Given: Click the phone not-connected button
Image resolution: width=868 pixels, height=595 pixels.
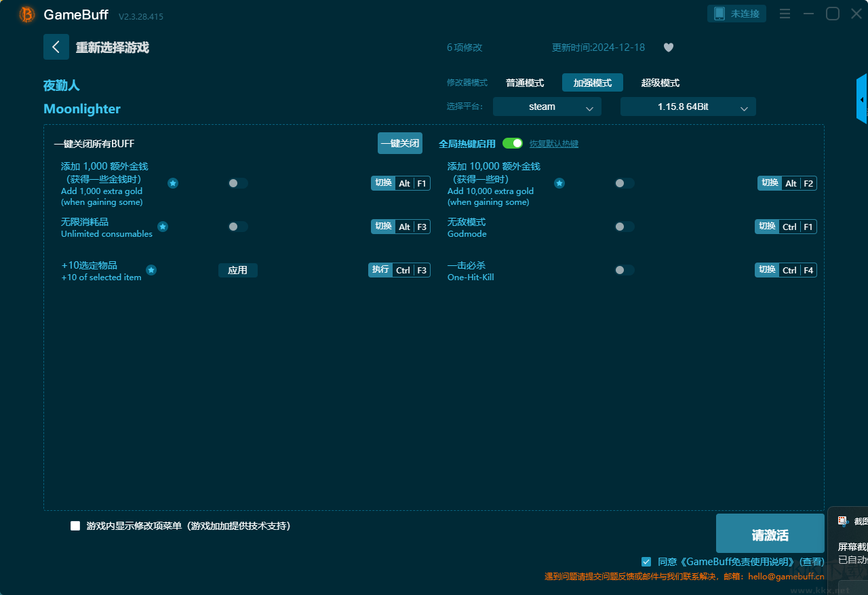Looking at the screenshot, I should (x=736, y=14).
